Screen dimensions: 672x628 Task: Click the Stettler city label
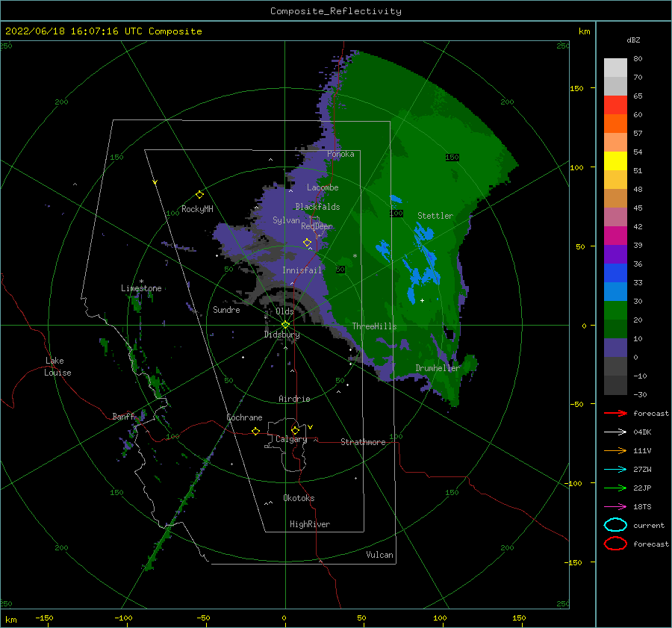pos(435,216)
